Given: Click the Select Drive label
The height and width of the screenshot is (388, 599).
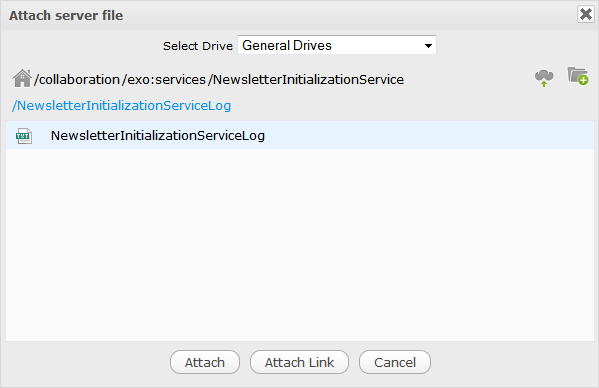Looking at the screenshot, I should pyautogui.click(x=198, y=46).
